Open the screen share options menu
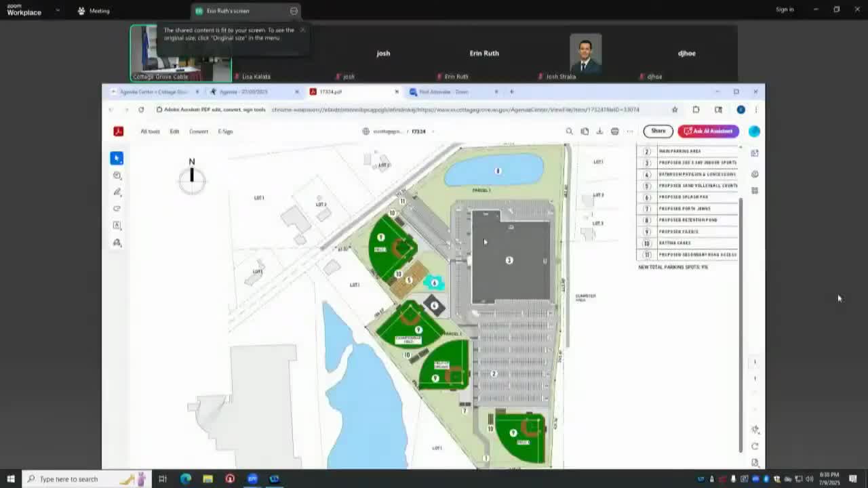Screen dimensions: 868x488 [x=294, y=11]
